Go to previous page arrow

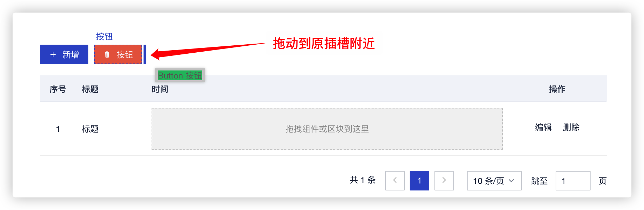(395, 180)
